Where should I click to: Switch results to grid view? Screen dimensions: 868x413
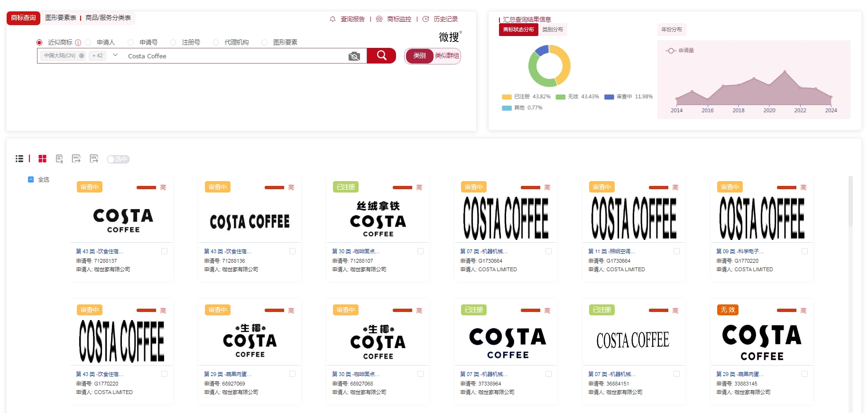point(42,159)
